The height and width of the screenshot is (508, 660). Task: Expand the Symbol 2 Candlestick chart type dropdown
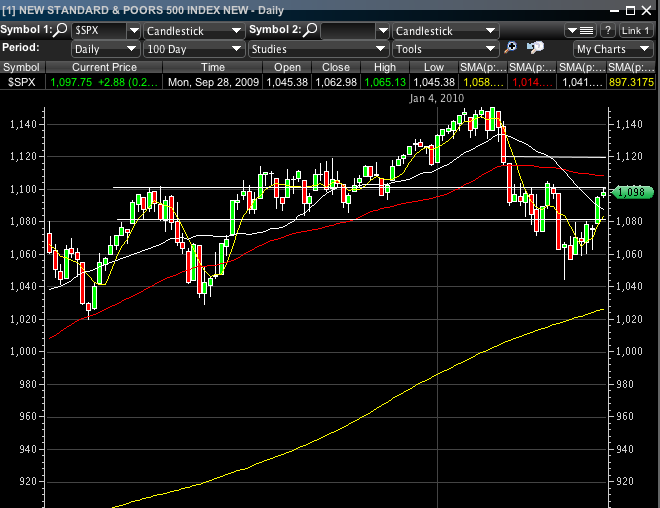(444, 31)
